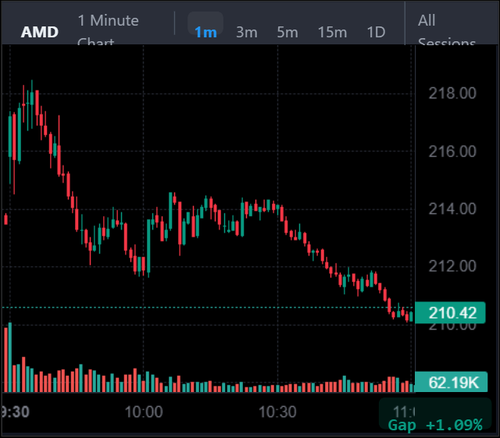Click the 216.00 price axis label

click(x=452, y=151)
